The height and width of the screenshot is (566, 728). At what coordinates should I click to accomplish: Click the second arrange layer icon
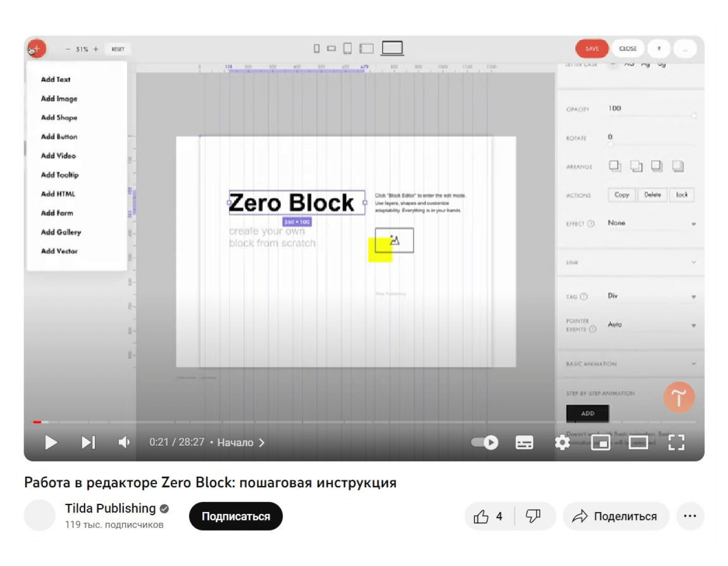(x=636, y=166)
